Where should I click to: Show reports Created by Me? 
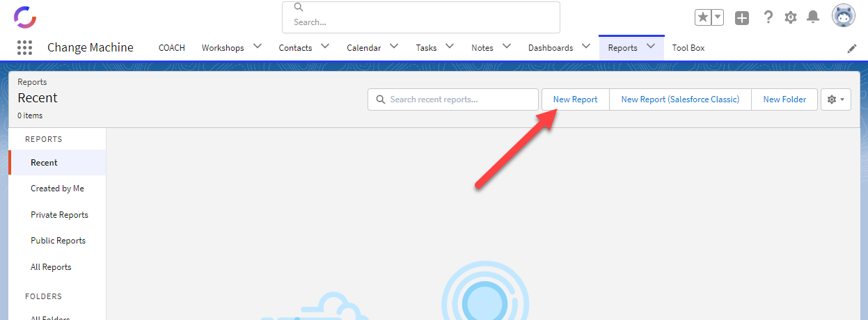pos(58,189)
